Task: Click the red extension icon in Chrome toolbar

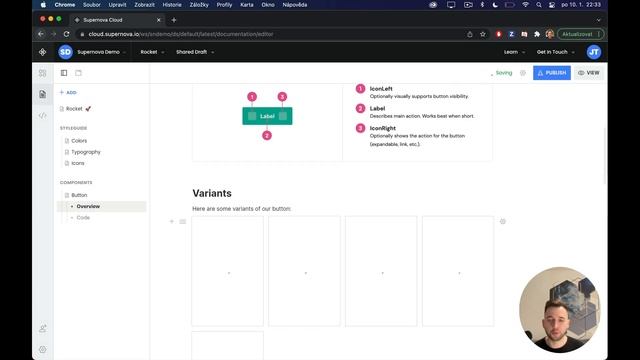Action: coord(498,34)
